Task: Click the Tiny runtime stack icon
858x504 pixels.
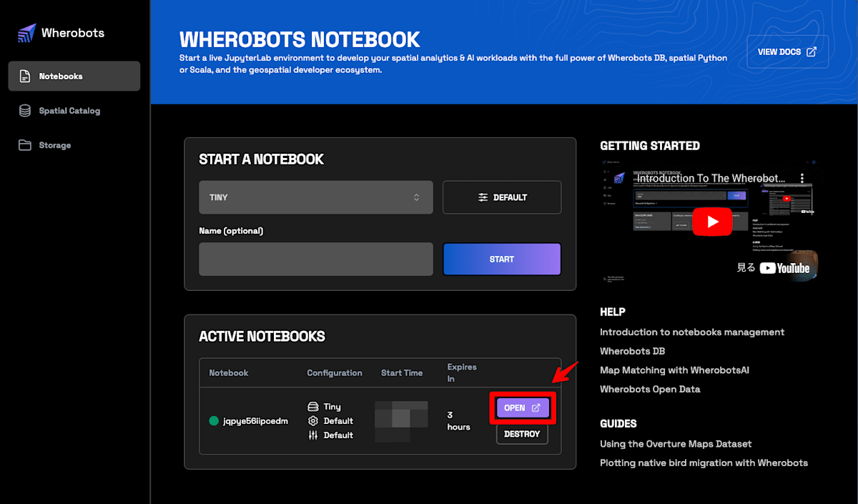Action: coord(312,407)
